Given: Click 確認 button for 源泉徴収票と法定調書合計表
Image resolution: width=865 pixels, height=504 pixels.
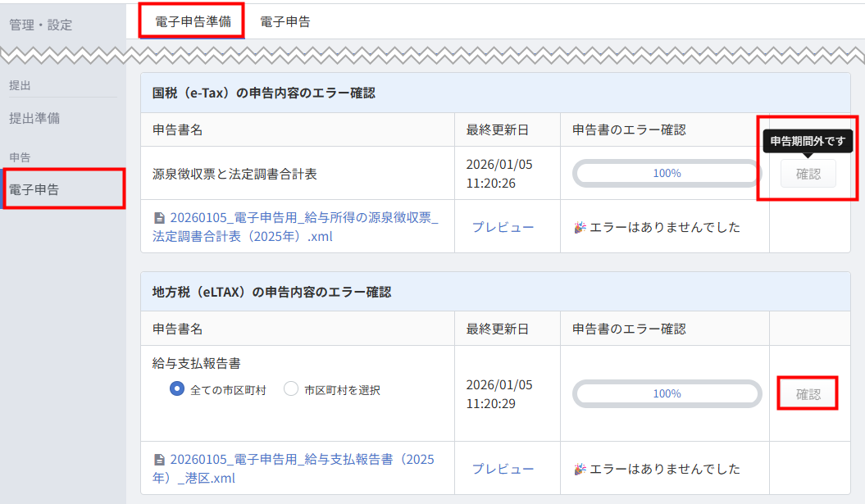Looking at the screenshot, I should (808, 174).
